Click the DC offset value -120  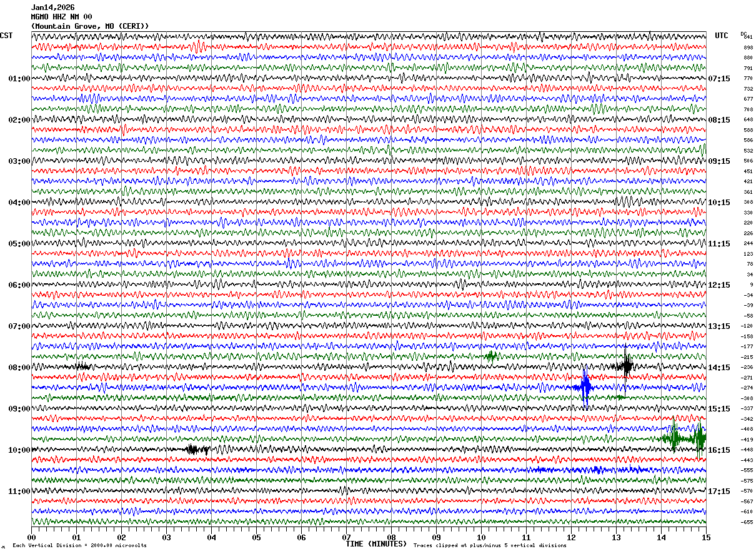[x=747, y=326]
